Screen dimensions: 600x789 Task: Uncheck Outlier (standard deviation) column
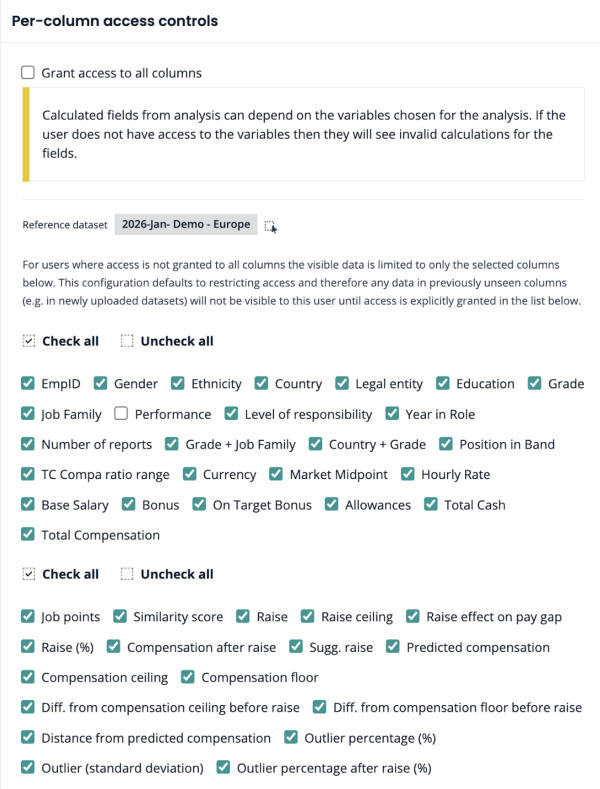pos(28,768)
